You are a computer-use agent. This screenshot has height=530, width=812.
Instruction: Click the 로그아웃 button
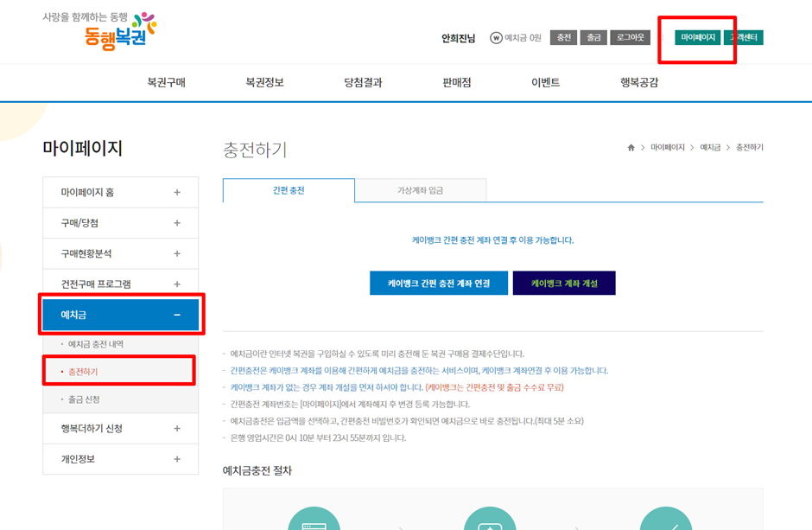point(631,38)
